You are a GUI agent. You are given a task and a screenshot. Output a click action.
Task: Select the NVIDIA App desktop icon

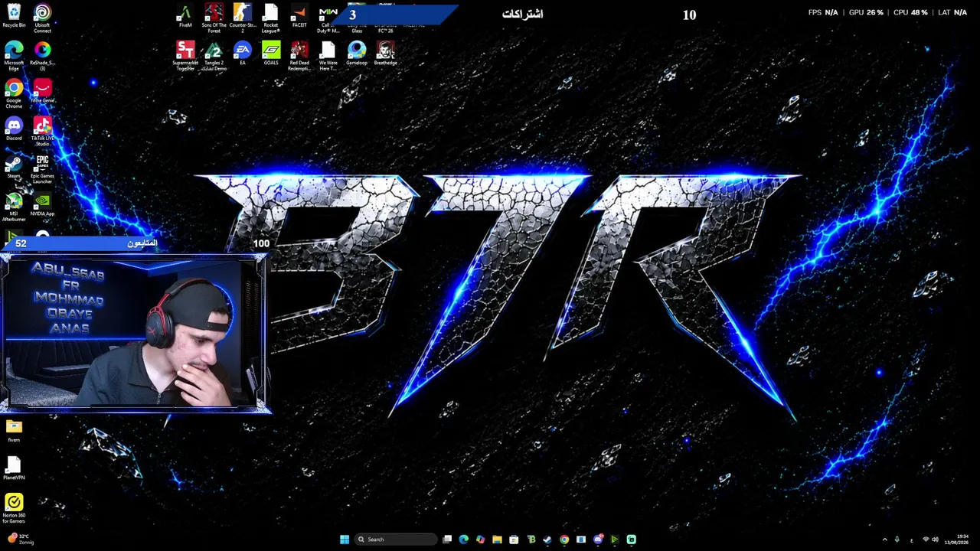point(42,204)
